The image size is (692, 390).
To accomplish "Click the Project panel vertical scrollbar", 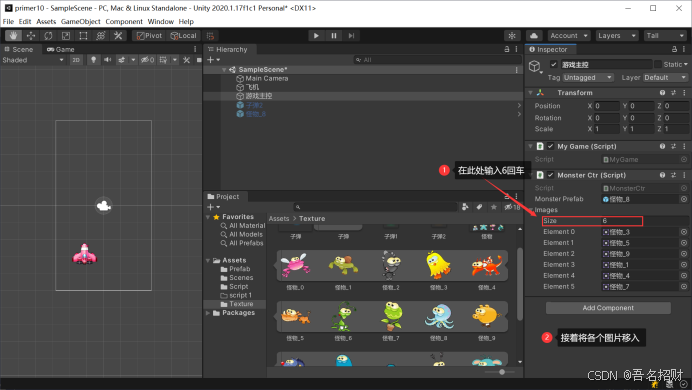I will pos(520,283).
